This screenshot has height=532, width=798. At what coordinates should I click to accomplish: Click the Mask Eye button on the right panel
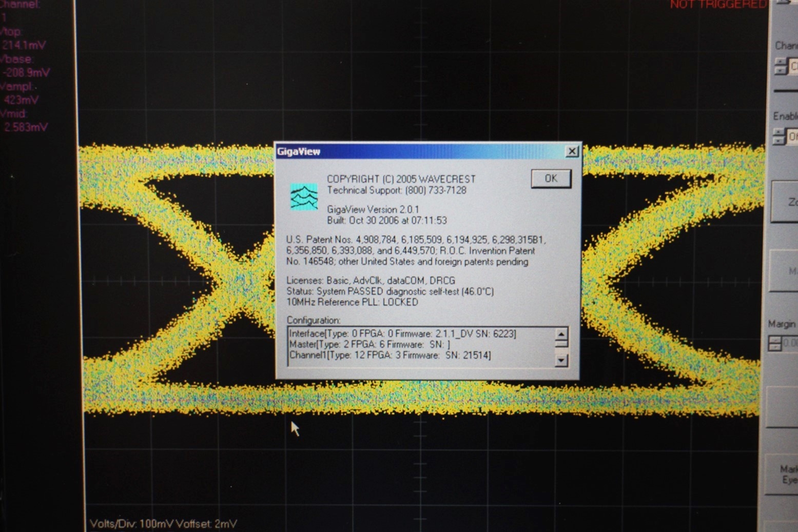point(782,474)
